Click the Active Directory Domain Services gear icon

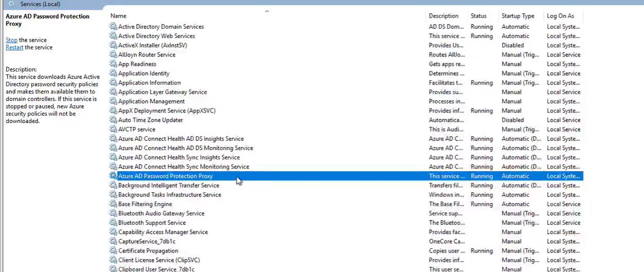click(x=113, y=27)
